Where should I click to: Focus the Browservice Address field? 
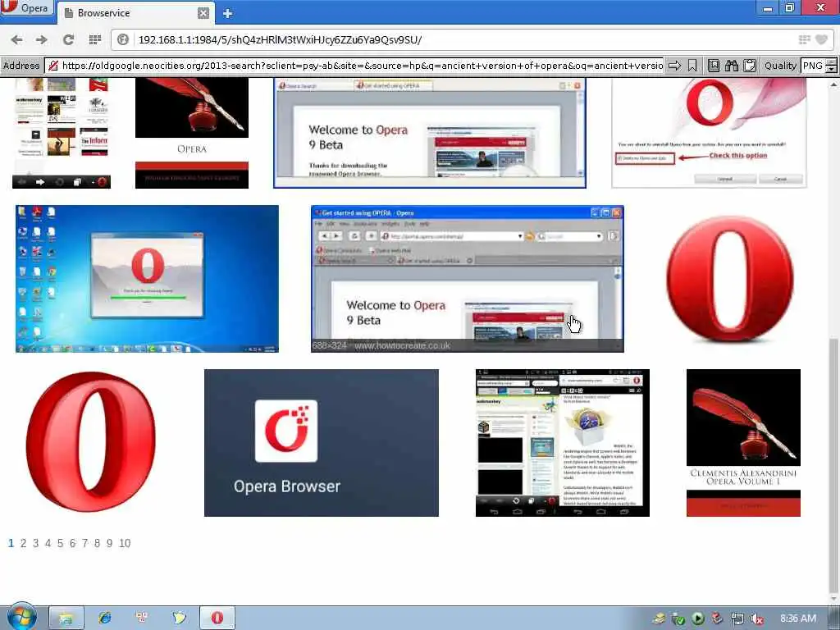point(354,66)
